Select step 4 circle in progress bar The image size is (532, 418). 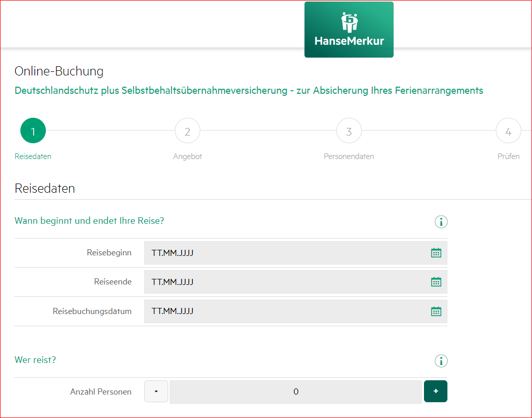508,131
